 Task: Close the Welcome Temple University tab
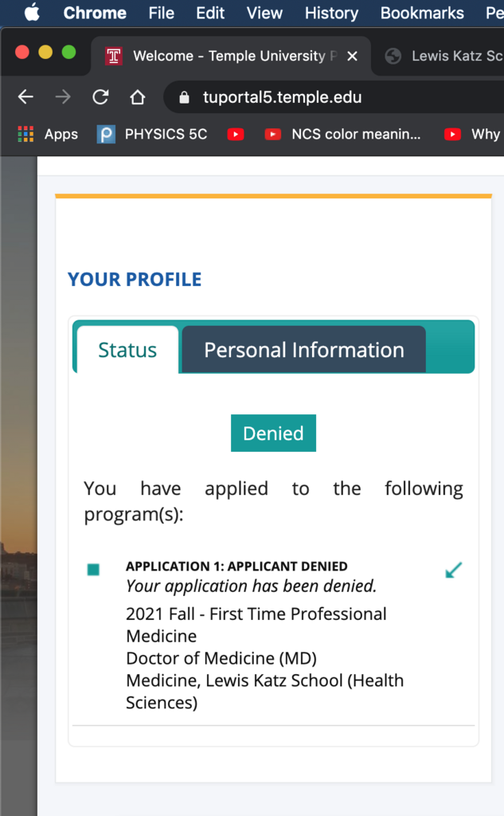[353, 57]
